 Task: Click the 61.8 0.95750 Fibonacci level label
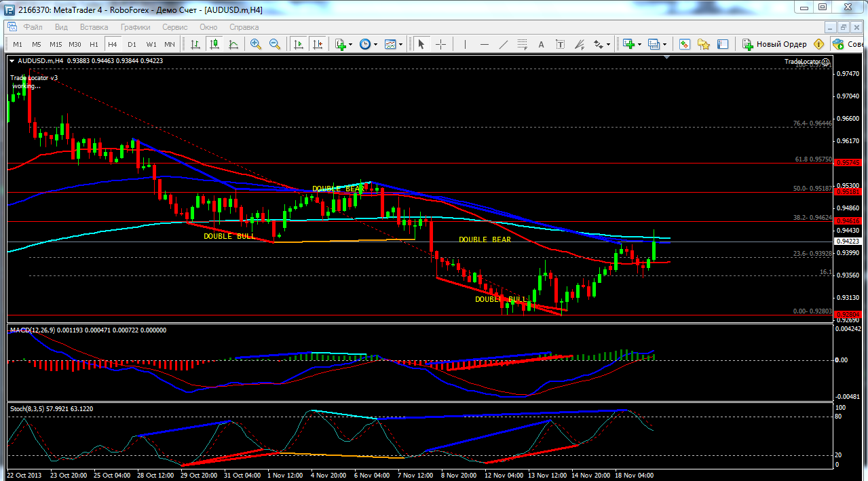coord(813,159)
